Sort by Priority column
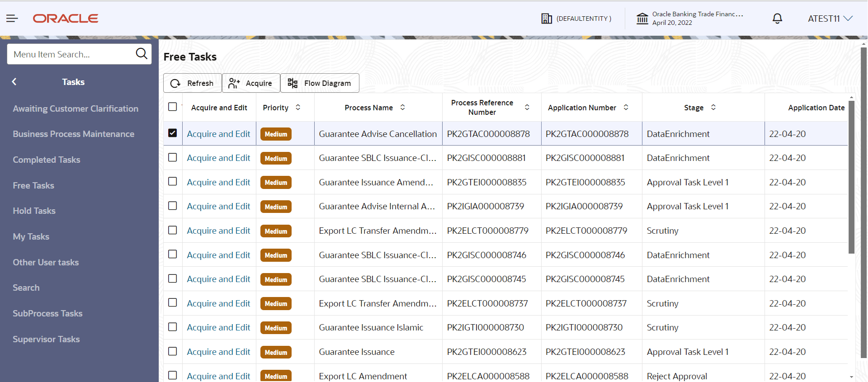Image resolution: width=868 pixels, height=382 pixels. coord(298,108)
